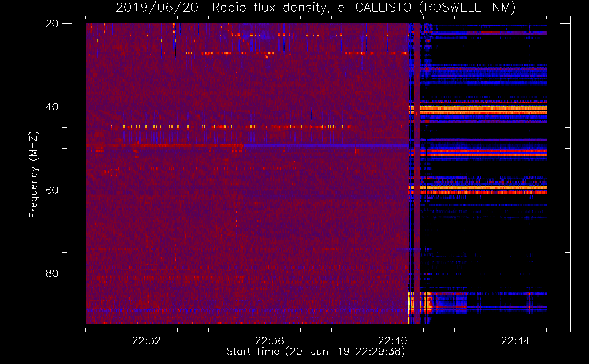Screen dimensions: 589x364
Task: Click the '20' frequency tick label
Action: tap(52, 24)
